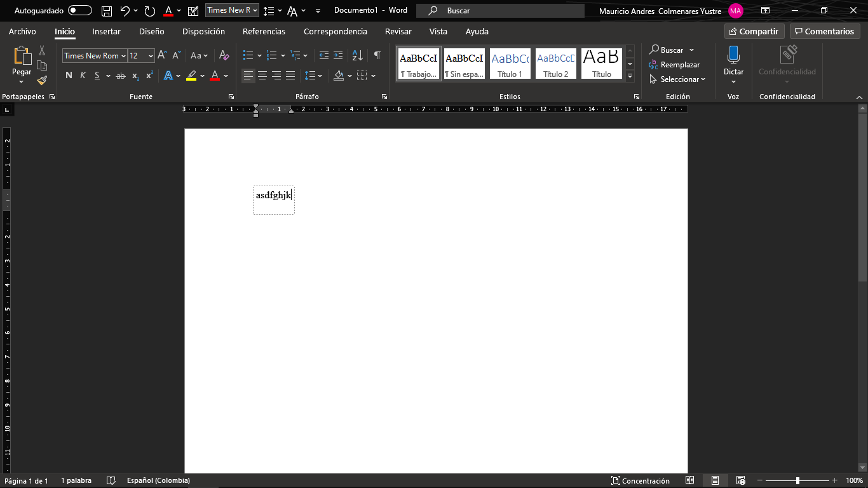Image resolution: width=868 pixels, height=488 pixels.
Task: Justify paragraph text
Action: click(290, 76)
